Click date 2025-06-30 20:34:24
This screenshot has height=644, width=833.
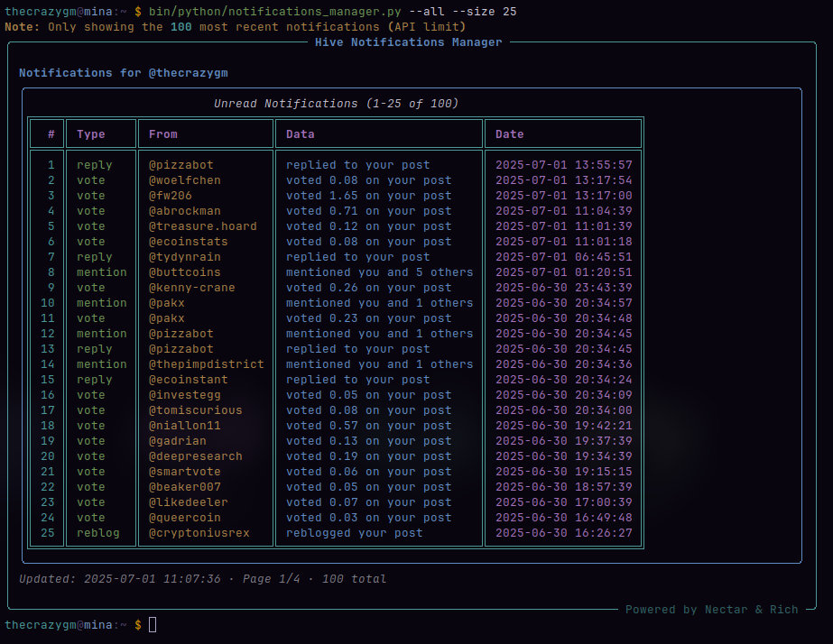564,380
